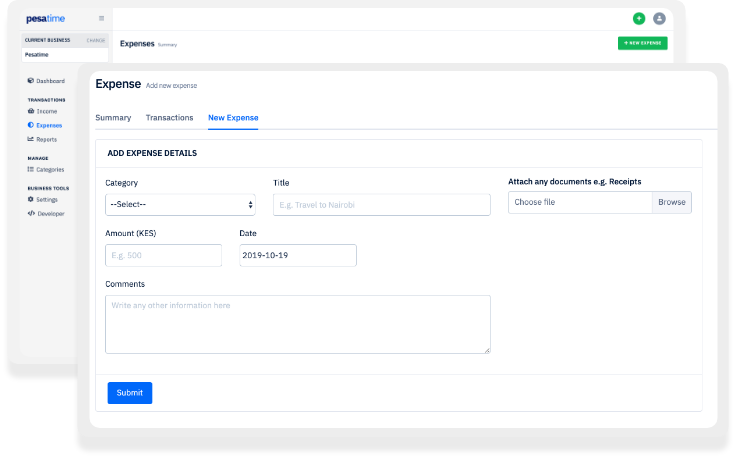
Task: Toggle the hamburger sidebar menu icon
Action: (x=101, y=18)
